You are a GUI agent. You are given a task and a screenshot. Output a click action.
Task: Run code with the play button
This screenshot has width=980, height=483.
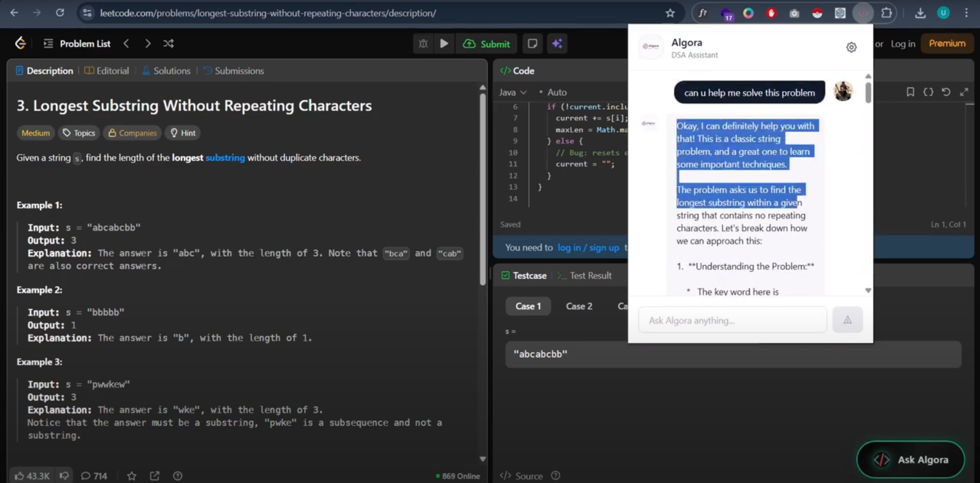[444, 43]
